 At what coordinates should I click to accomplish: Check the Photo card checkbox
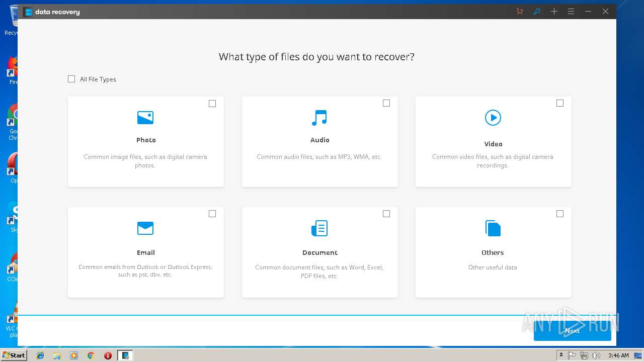212,104
